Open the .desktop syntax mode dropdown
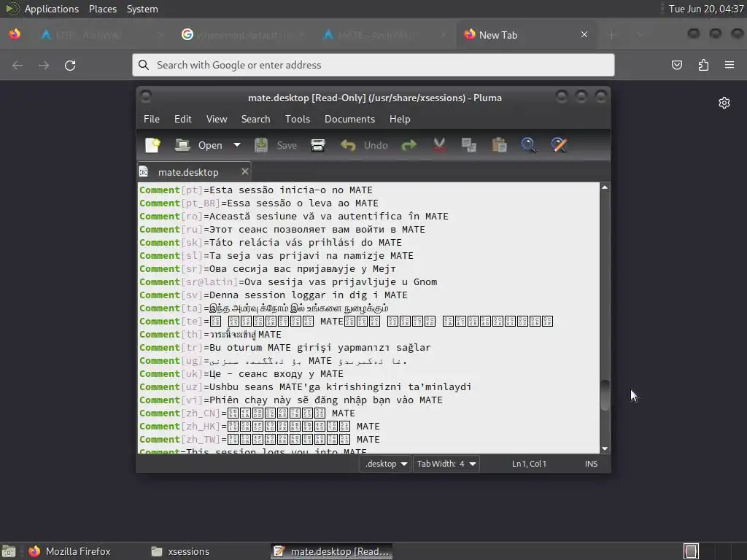 [385, 464]
